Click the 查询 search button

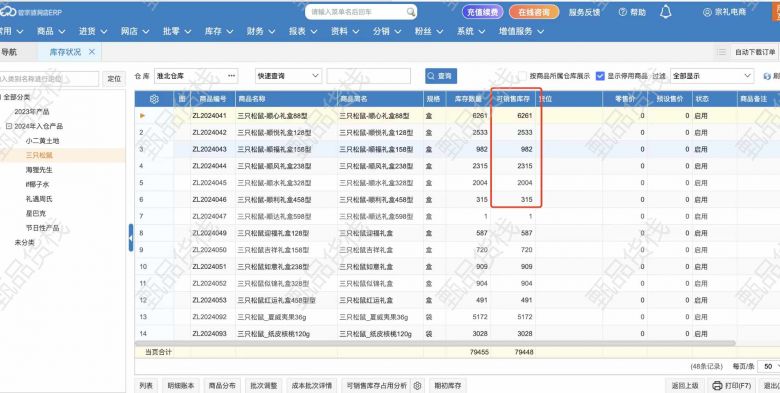[x=441, y=76]
